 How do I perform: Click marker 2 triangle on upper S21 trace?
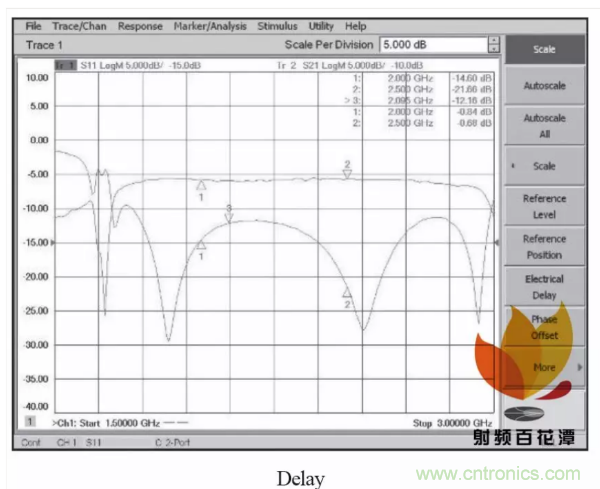tap(347, 173)
